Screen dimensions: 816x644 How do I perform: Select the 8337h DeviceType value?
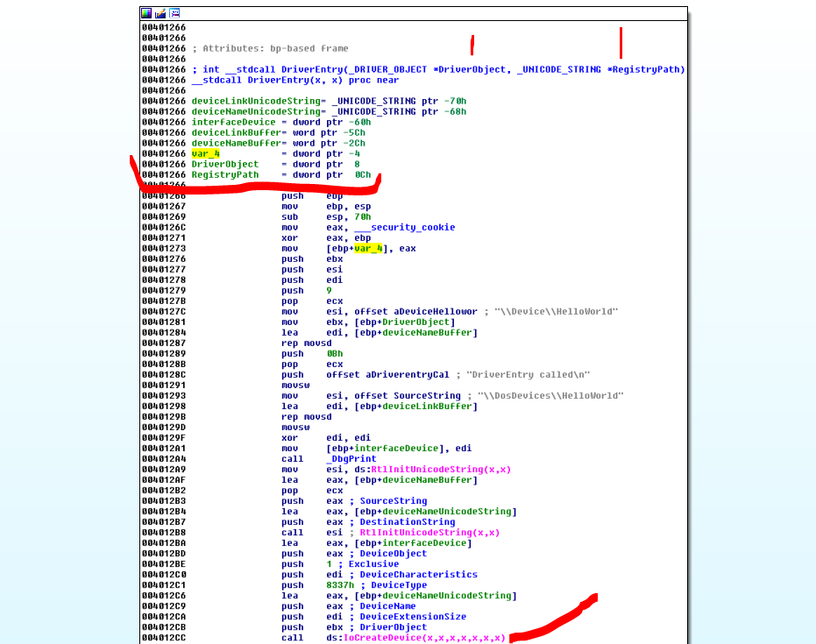[x=341, y=585]
